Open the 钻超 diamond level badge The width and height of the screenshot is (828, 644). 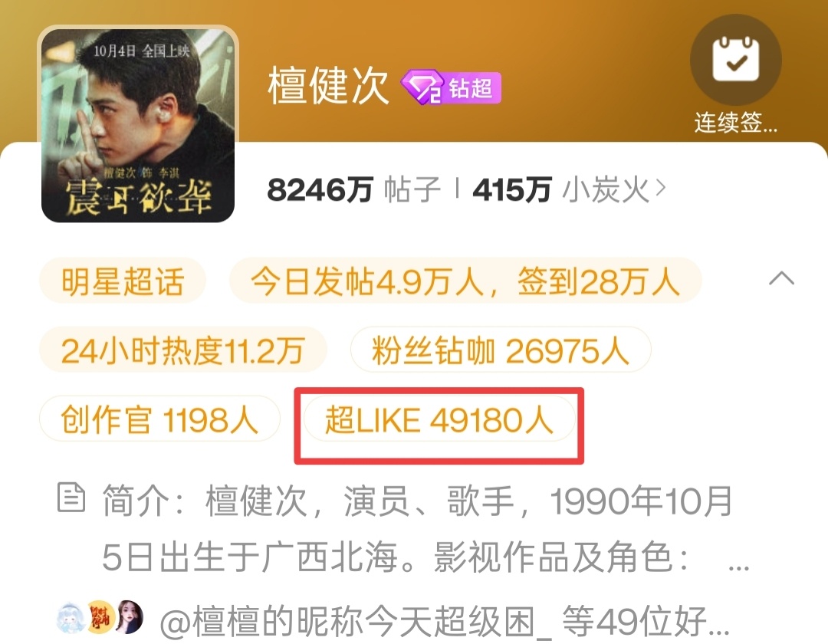point(451,87)
